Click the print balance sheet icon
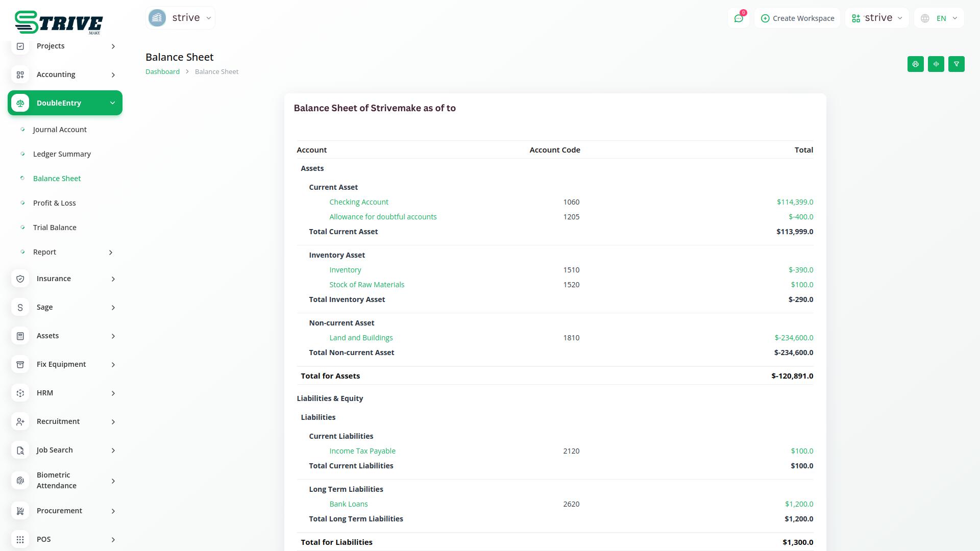 pyautogui.click(x=915, y=64)
